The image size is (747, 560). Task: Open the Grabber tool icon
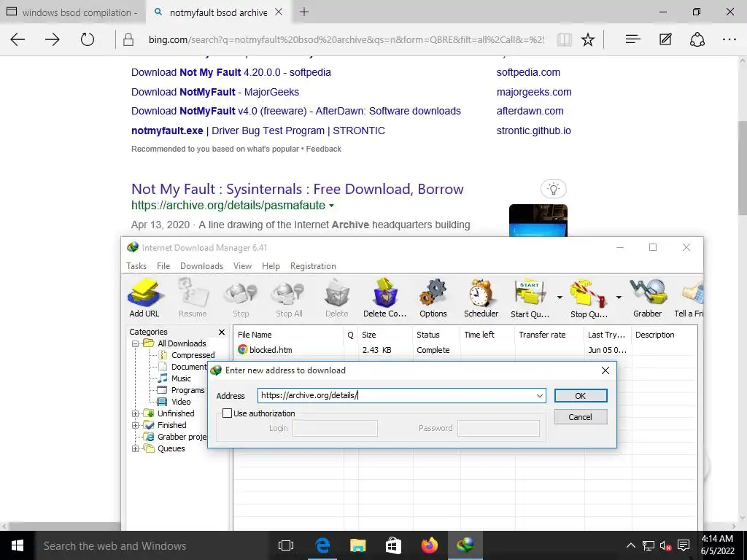point(648,298)
